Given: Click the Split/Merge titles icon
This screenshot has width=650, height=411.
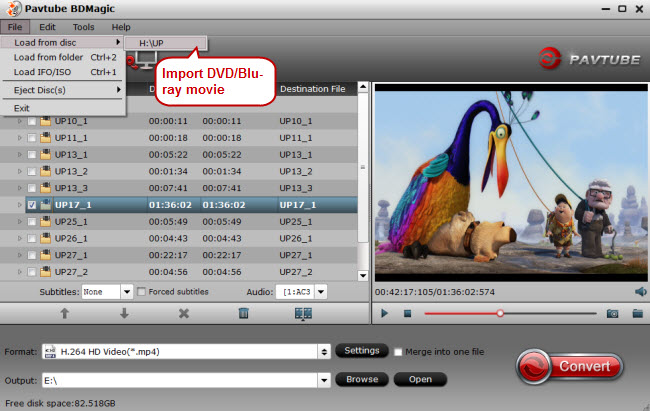Looking at the screenshot, I should click(x=303, y=314).
